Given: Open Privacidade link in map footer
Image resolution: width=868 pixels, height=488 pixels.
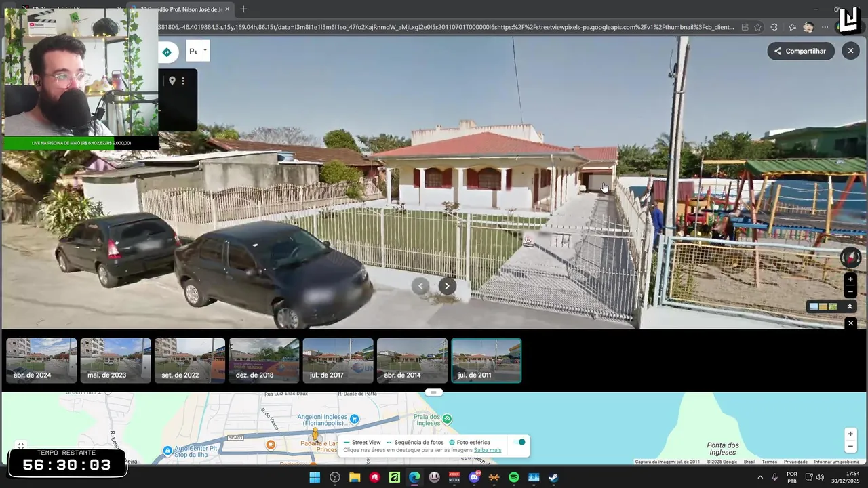Looking at the screenshot, I should [x=795, y=462].
